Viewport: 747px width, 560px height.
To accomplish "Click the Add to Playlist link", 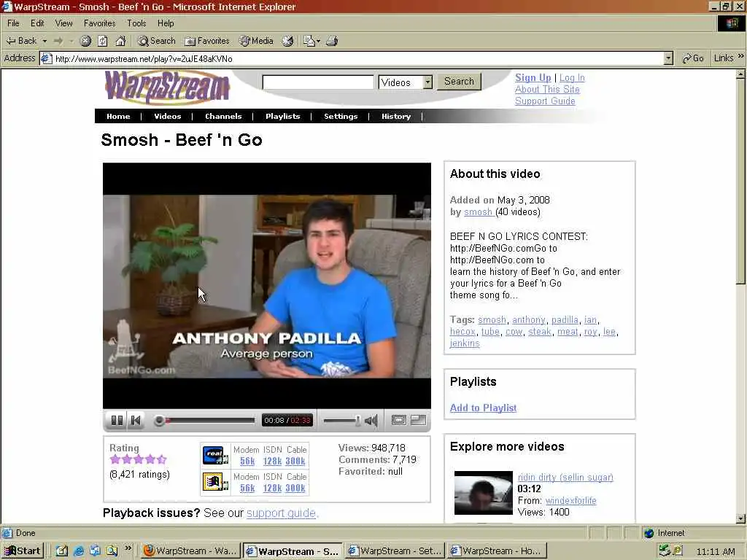I will click(x=483, y=408).
